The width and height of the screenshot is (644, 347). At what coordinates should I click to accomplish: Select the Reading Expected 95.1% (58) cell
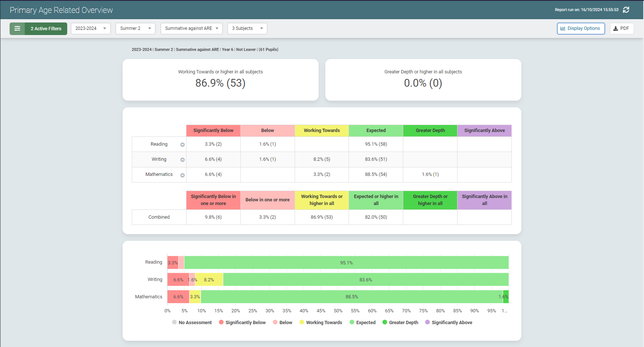[x=376, y=144]
